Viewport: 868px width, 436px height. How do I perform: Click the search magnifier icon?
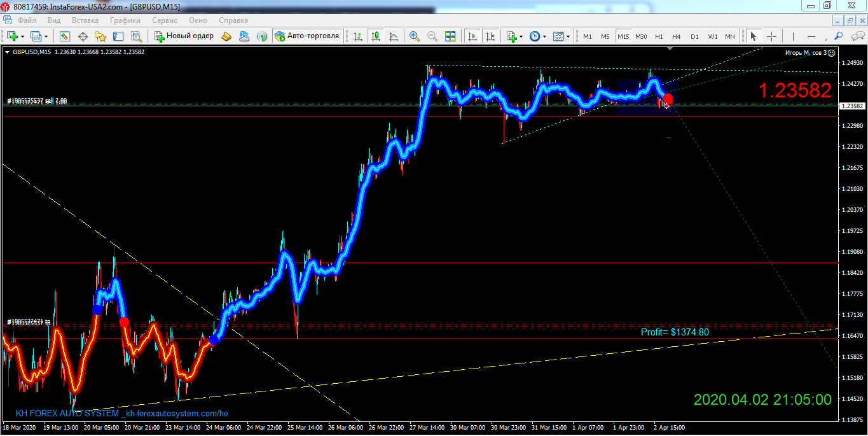point(839,36)
